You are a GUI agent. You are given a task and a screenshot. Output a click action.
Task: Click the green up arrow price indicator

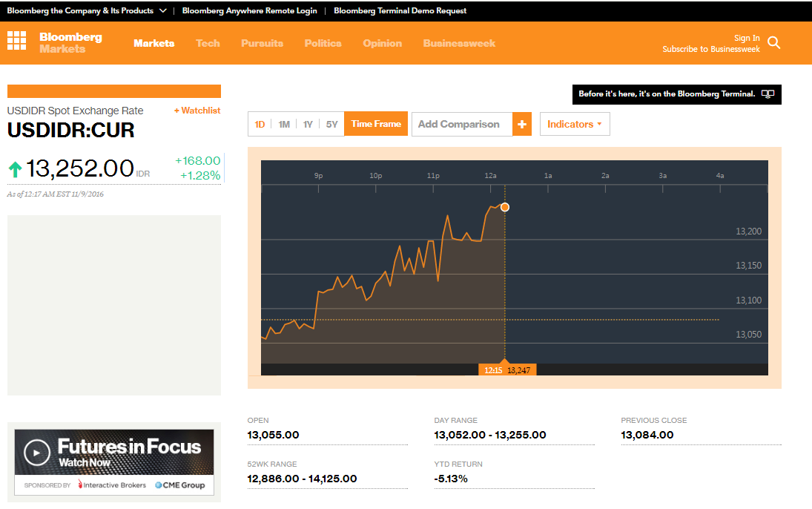click(x=16, y=169)
